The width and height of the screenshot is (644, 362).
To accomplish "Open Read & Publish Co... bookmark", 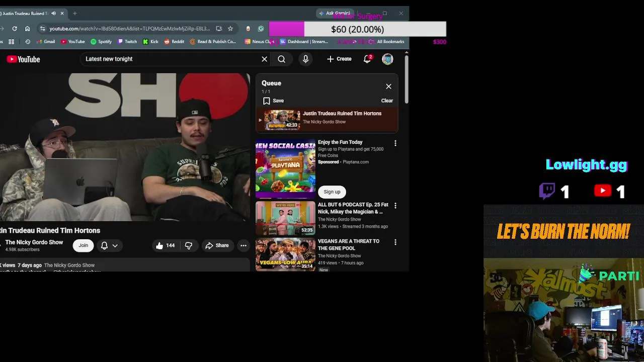I will pyautogui.click(x=213, y=42).
